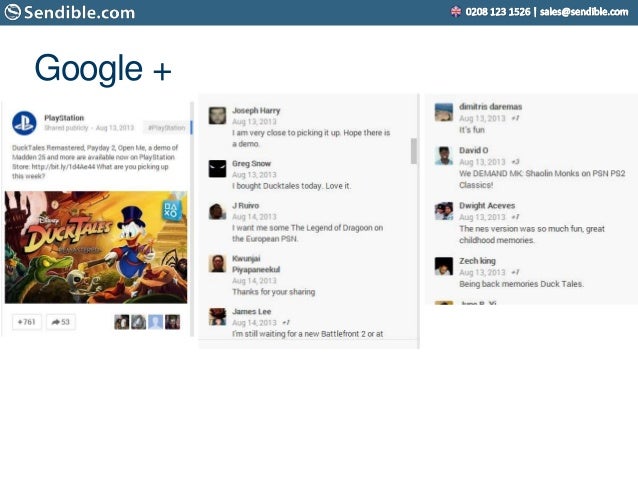Click Joseph Harry's avatar
The image size is (638, 479).
click(x=217, y=116)
